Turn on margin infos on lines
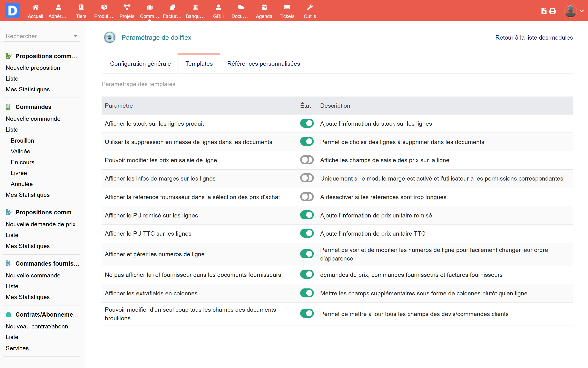Image resolution: width=588 pixels, height=368 pixels. point(307,178)
